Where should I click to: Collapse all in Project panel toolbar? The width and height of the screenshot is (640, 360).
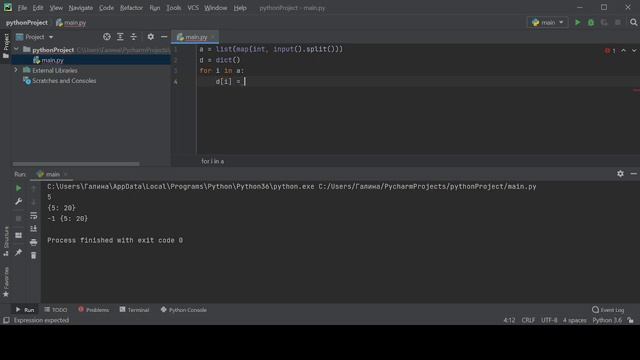(x=134, y=37)
